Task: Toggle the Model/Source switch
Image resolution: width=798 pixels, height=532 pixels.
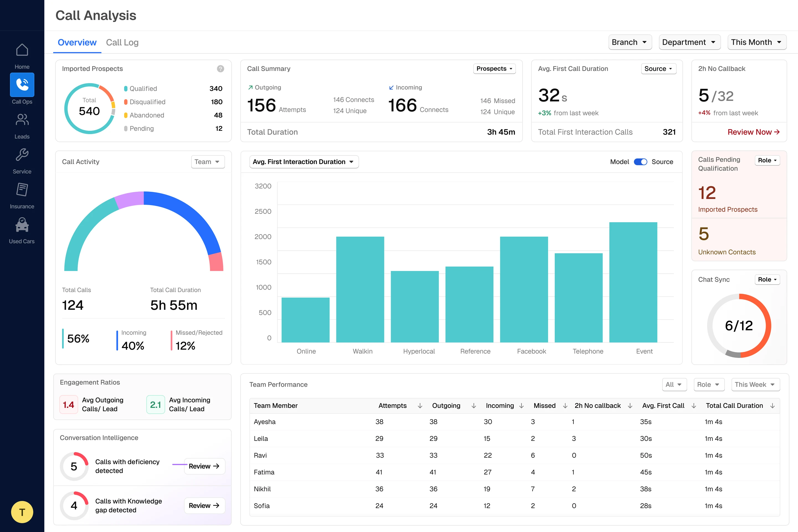Action: (x=640, y=162)
